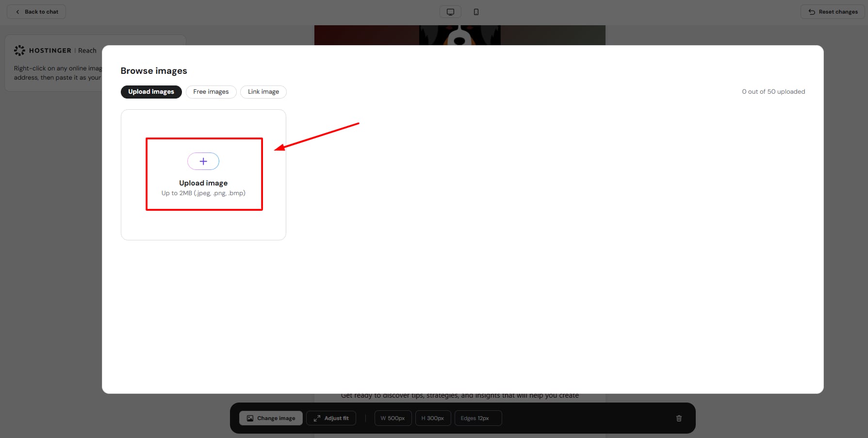Switch to mobile preview mode

(476, 12)
